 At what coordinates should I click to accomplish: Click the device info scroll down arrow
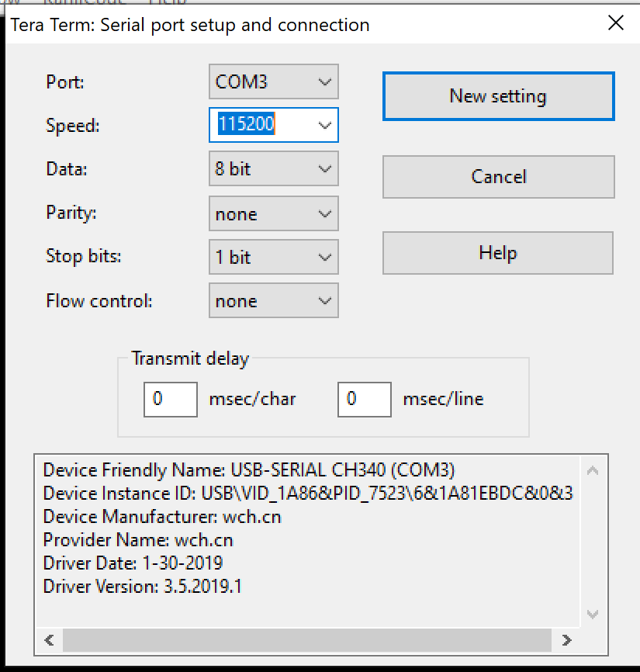click(x=593, y=614)
